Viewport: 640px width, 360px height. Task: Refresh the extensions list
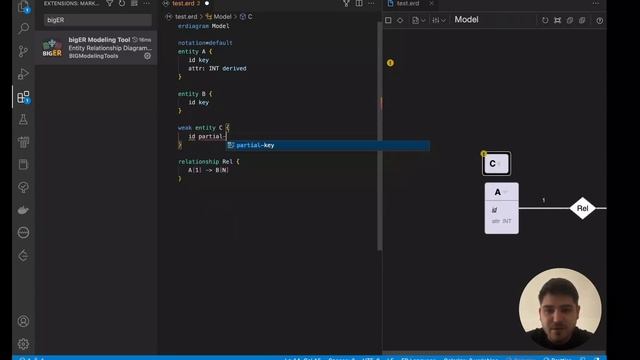122,3
